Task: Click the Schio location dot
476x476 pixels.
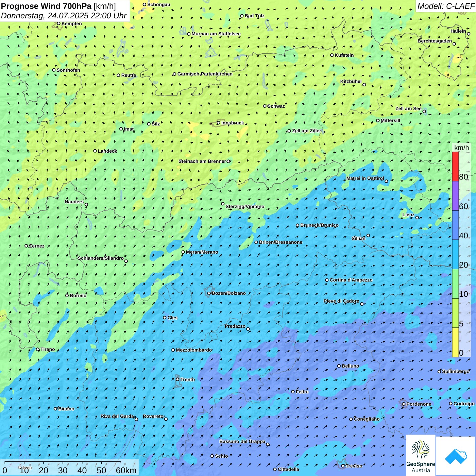Action: click(x=212, y=456)
